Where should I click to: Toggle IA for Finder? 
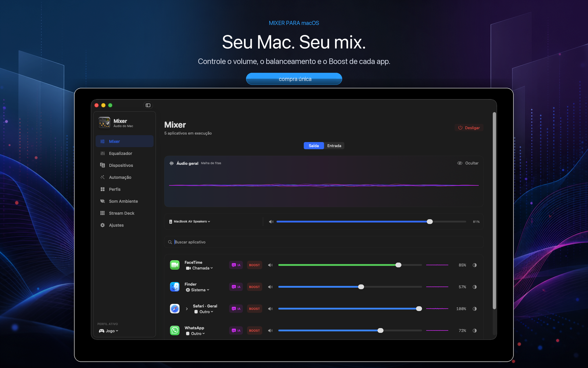click(x=236, y=287)
